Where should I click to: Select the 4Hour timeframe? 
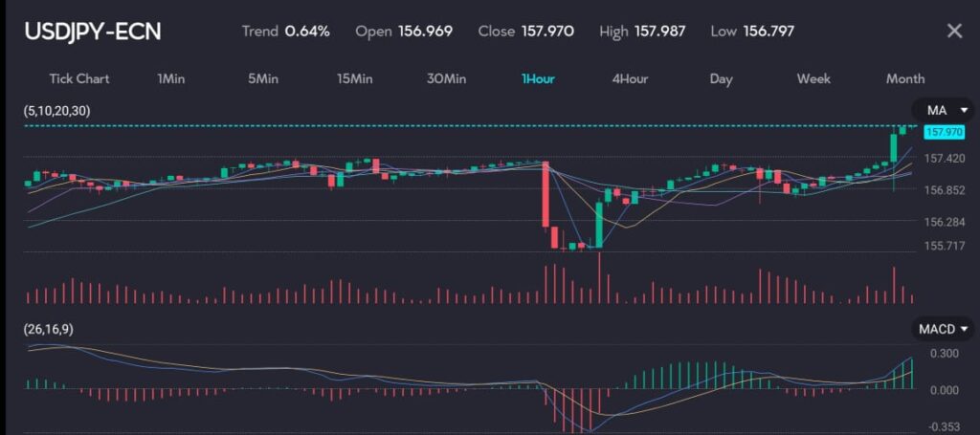(x=630, y=78)
